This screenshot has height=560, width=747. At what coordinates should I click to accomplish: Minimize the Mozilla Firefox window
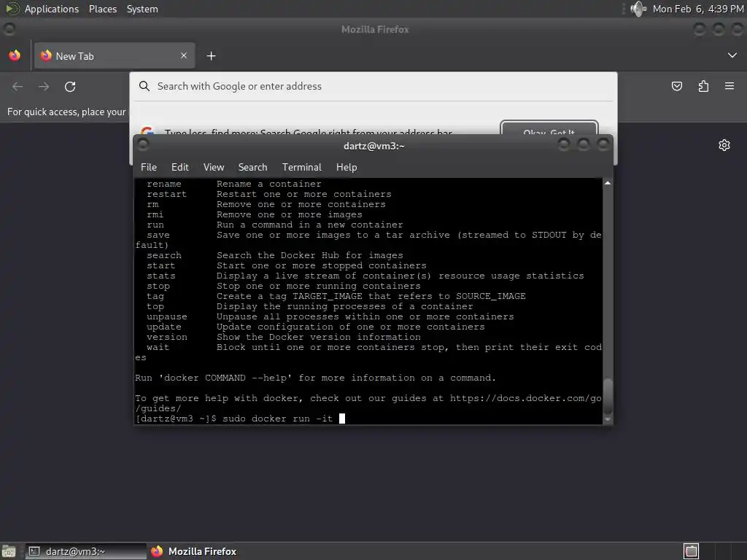[x=700, y=29]
